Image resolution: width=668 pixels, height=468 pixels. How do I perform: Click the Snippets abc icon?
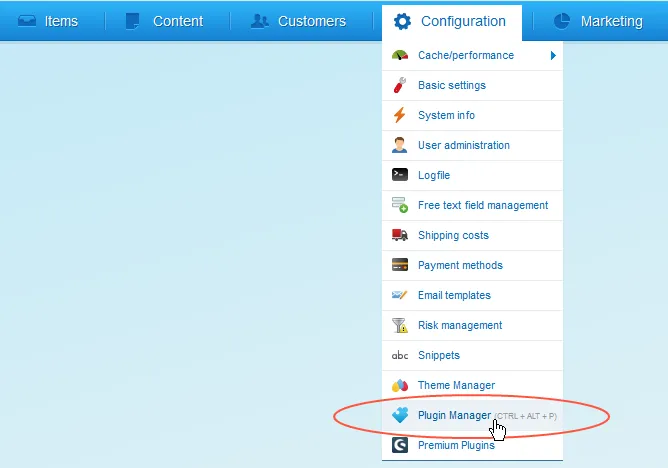400,355
